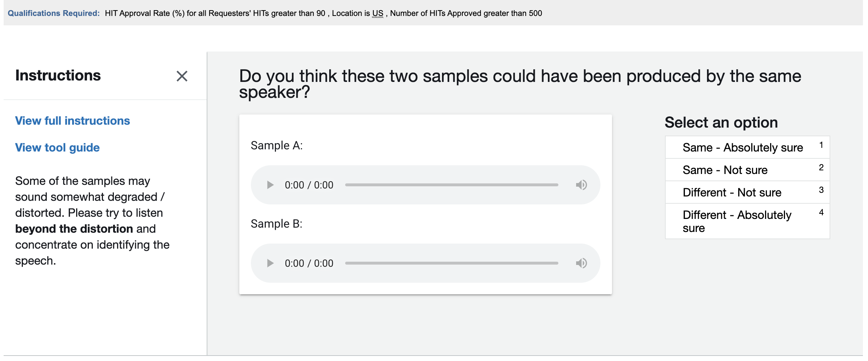The width and height of the screenshot is (868, 361).
Task: Click the Instructions panel heading
Action: [58, 75]
